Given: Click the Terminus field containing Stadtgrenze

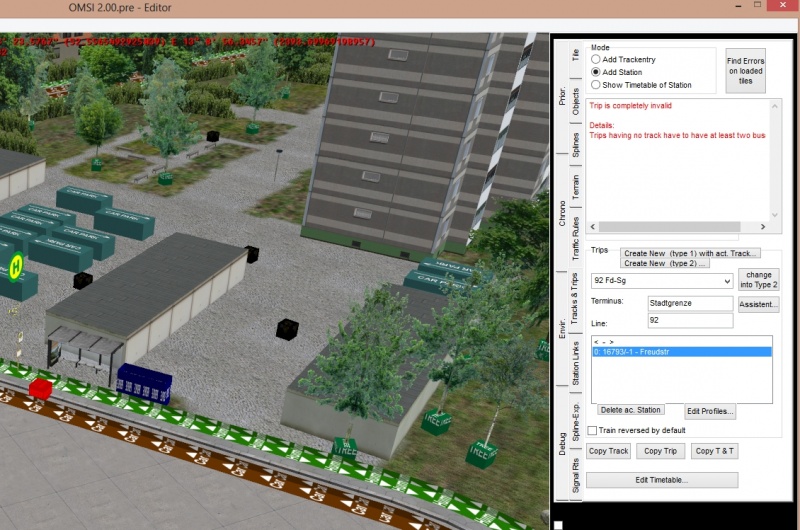Looking at the screenshot, I should click(690, 303).
